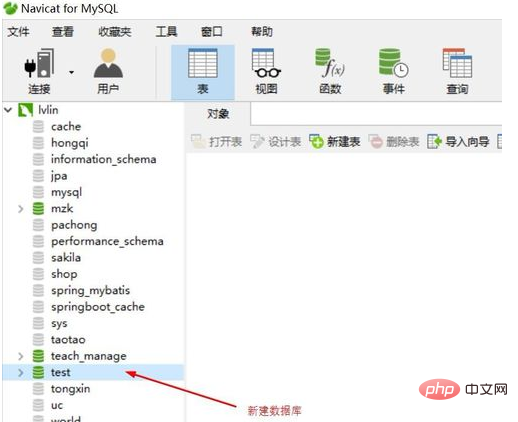
Task: Select the information_schema database name
Action: (103, 159)
